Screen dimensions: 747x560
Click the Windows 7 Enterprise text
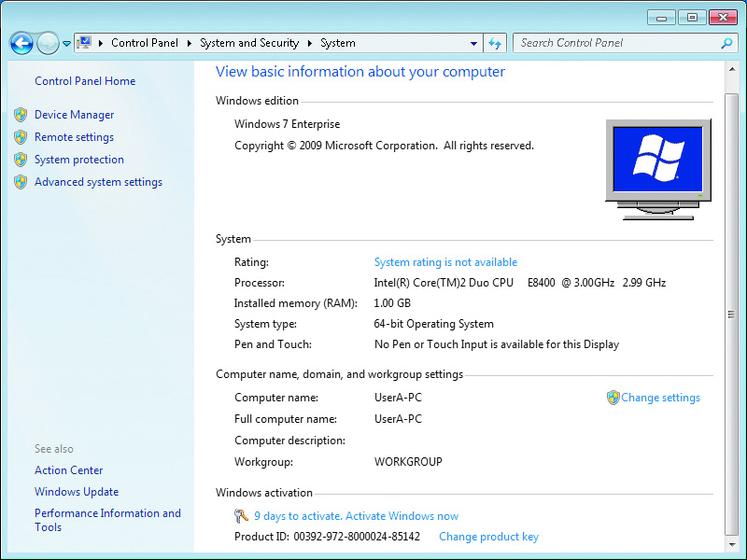click(287, 124)
